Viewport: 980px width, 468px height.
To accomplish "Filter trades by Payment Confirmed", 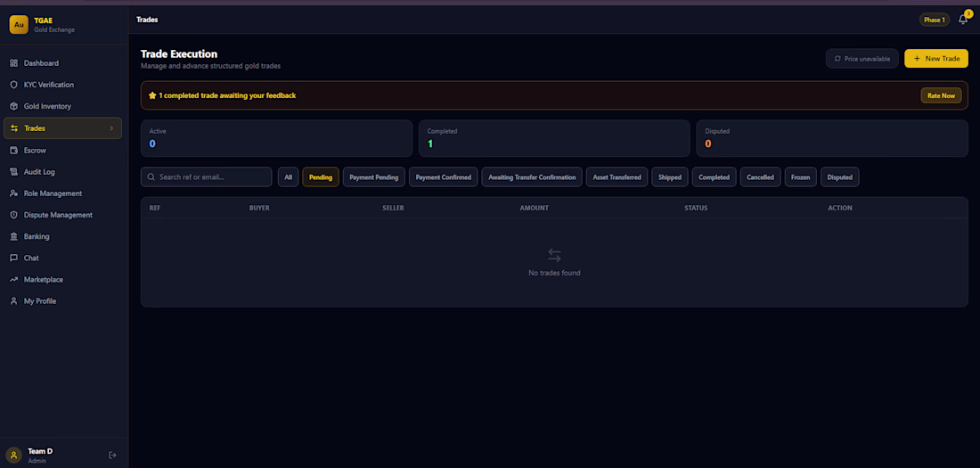I will [x=444, y=177].
